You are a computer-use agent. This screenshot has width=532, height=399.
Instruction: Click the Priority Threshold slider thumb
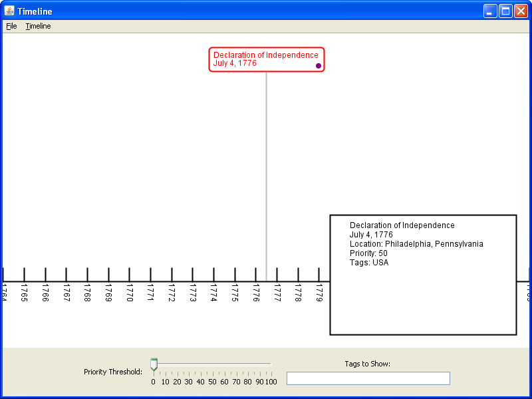click(x=154, y=364)
